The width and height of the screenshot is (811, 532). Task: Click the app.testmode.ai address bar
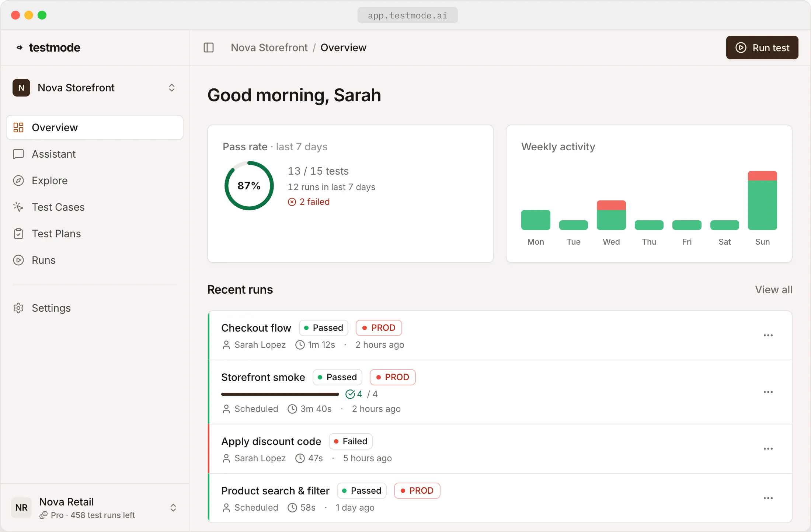click(407, 15)
